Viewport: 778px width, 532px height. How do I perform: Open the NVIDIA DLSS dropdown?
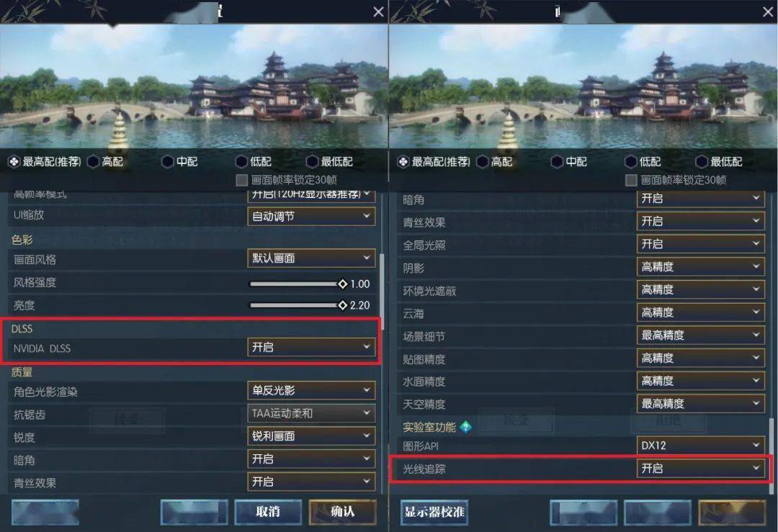311,347
